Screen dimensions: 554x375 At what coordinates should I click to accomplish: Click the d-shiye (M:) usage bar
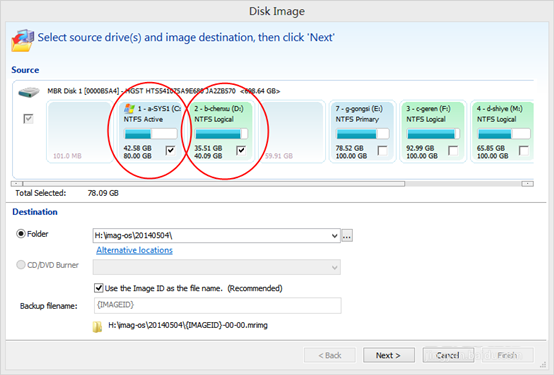[x=504, y=134]
